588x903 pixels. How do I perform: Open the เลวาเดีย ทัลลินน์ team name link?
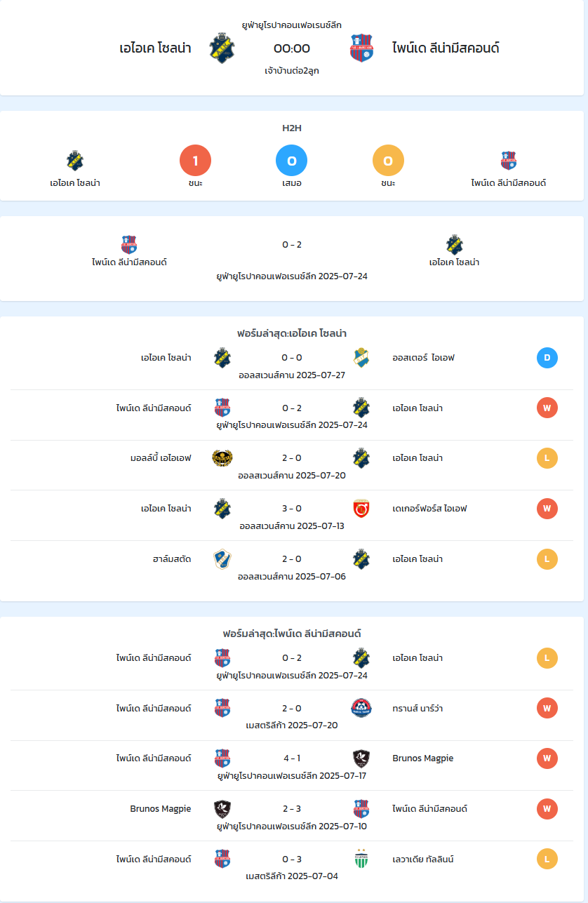pos(423,859)
